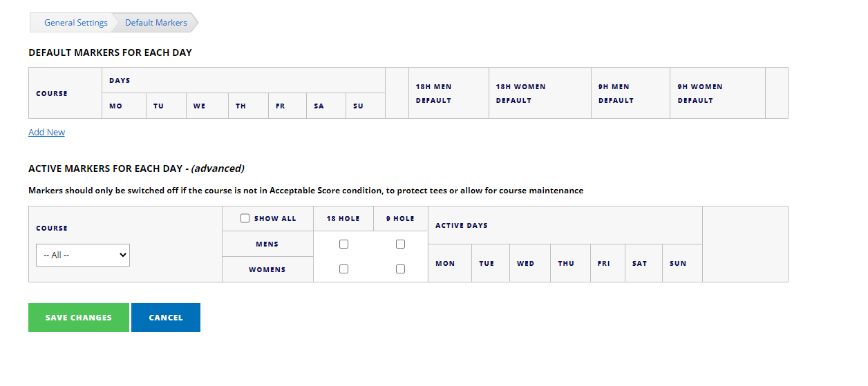Click the Add New link
Image resolution: width=868 pixels, height=386 pixels.
point(46,132)
